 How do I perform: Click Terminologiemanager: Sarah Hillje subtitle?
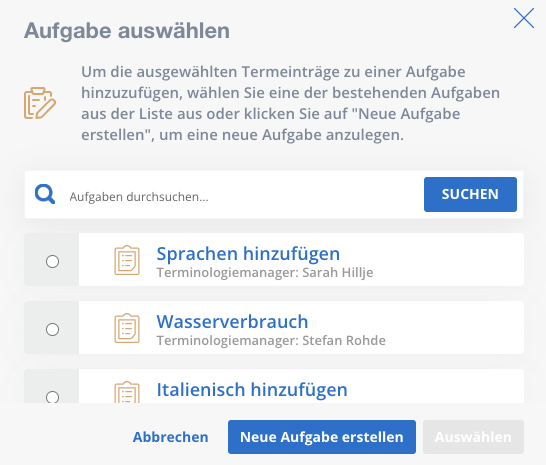[x=265, y=272]
